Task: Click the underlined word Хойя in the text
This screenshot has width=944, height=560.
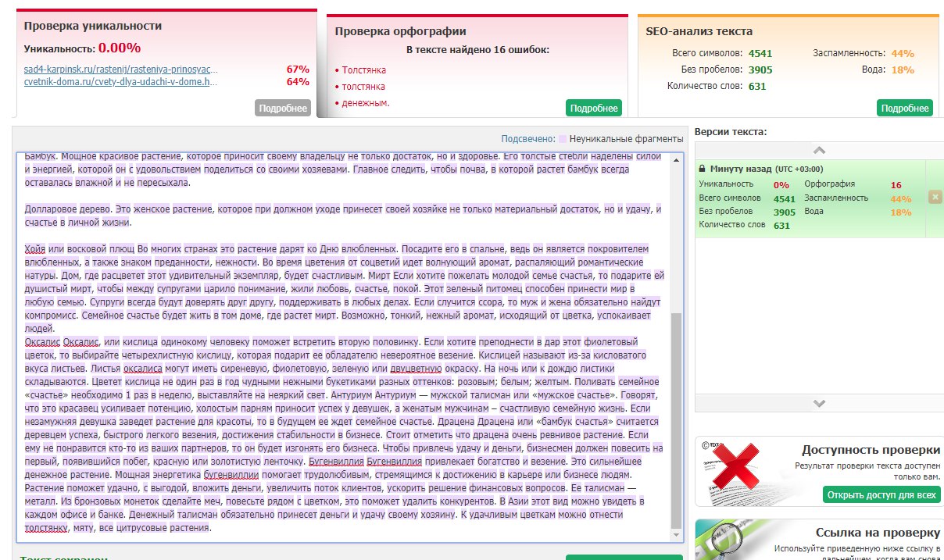Action: [35, 248]
